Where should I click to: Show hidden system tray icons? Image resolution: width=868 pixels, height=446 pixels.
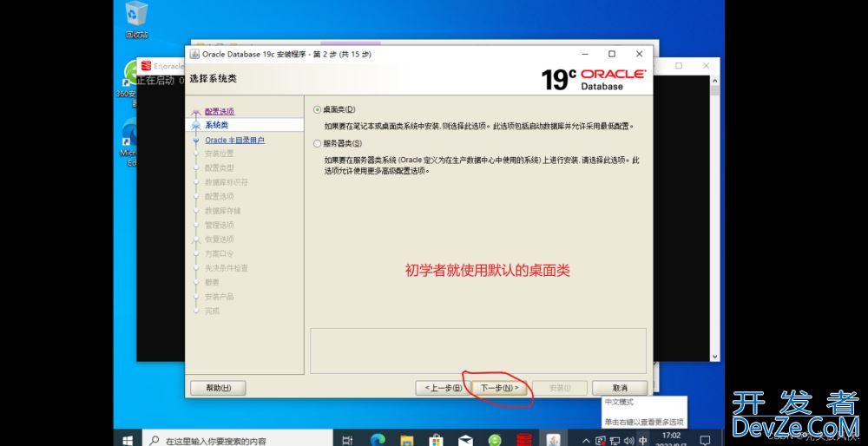(586, 441)
